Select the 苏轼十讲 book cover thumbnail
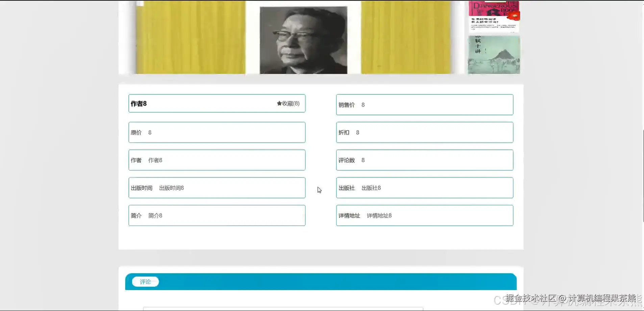Viewport: 644px width, 311px height. pyautogui.click(x=494, y=55)
